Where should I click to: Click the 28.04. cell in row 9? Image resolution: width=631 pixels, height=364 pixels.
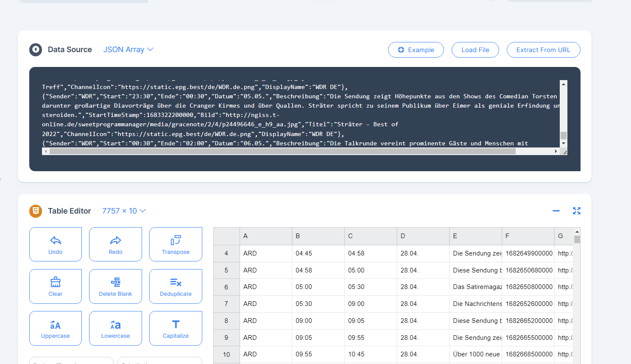[423, 338]
